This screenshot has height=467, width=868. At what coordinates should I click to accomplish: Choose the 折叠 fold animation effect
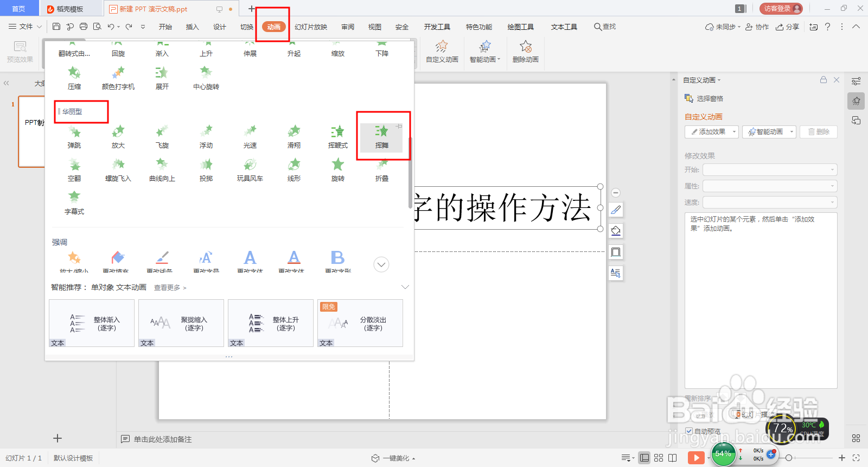[x=382, y=170]
